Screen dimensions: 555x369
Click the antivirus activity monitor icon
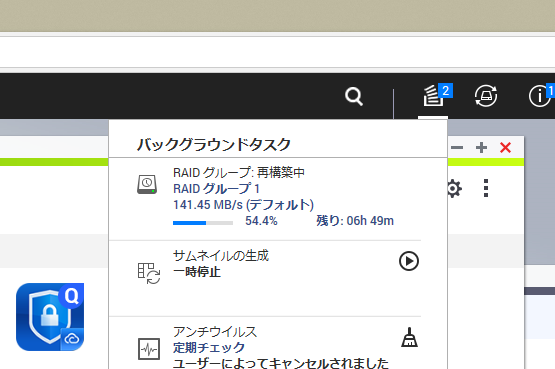pyautogui.click(x=149, y=349)
